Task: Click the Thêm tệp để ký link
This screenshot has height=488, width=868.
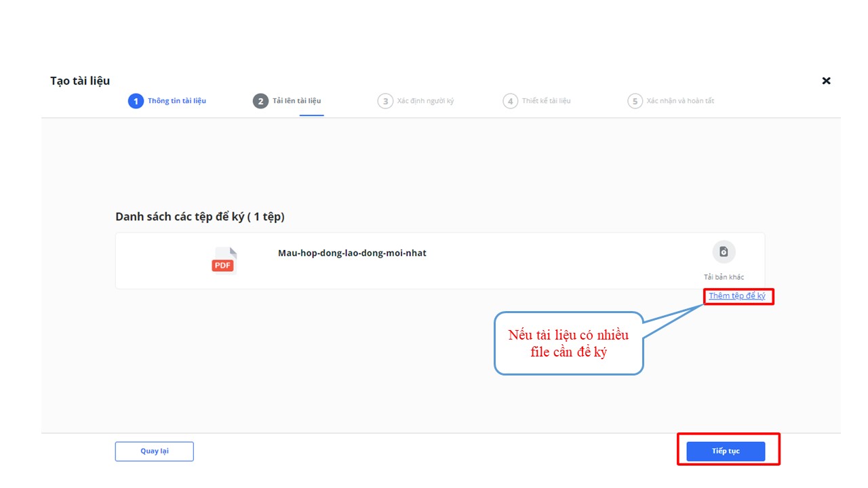Action: click(x=737, y=296)
